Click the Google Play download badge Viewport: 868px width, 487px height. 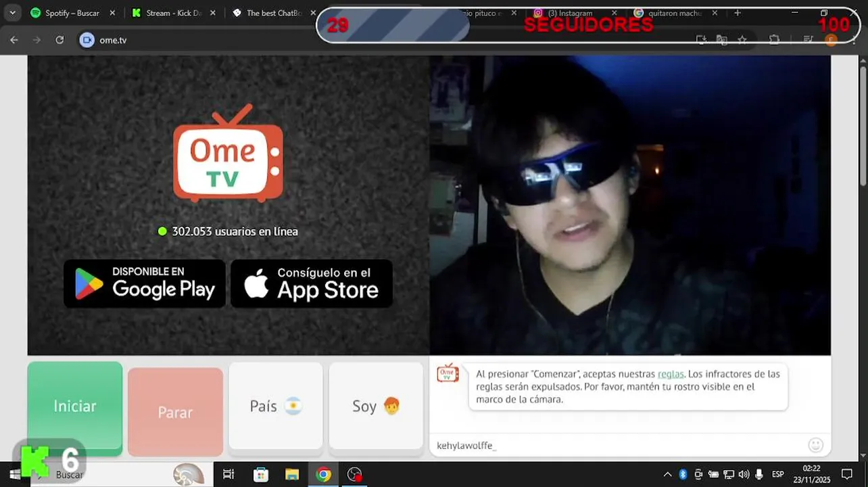click(x=145, y=283)
